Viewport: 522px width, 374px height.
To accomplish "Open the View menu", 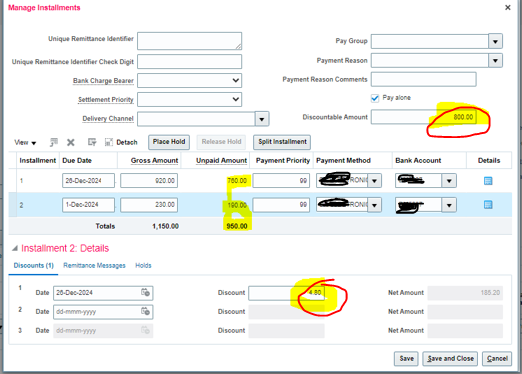I will [25, 143].
